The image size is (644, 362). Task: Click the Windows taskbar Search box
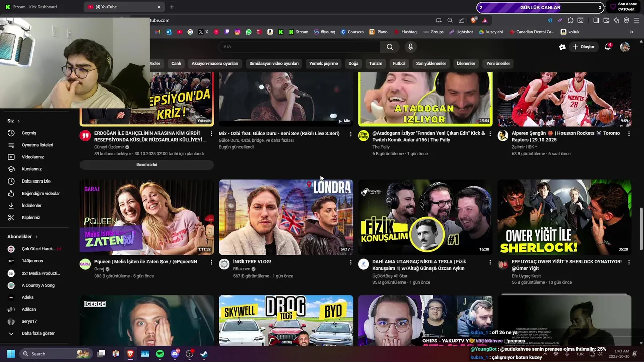click(x=56, y=354)
